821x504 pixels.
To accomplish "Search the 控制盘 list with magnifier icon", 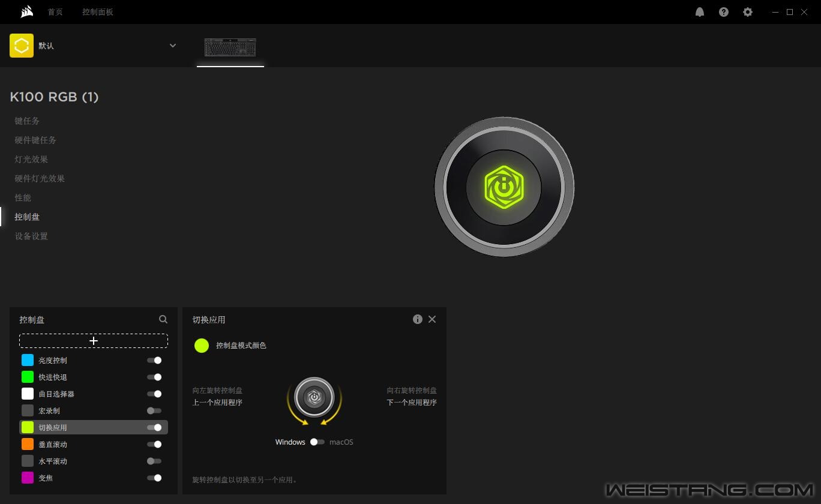I will (x=163, y=320).
